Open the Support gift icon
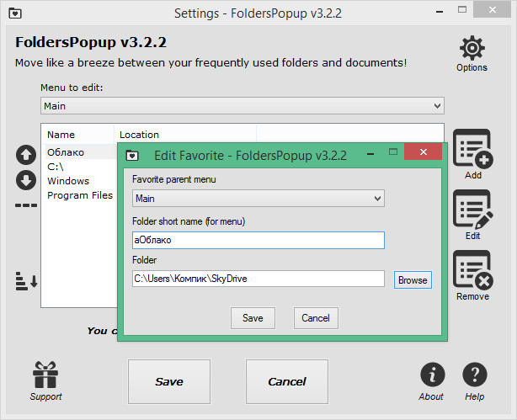 45,375
